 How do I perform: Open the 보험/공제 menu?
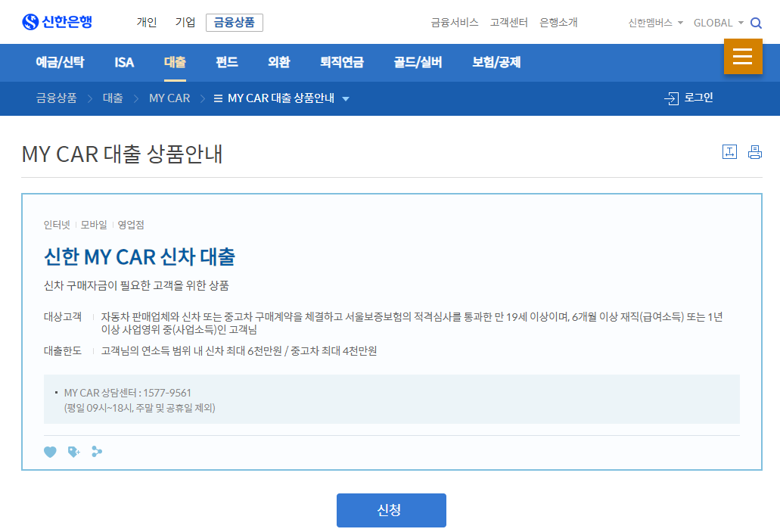coord(496,62)
